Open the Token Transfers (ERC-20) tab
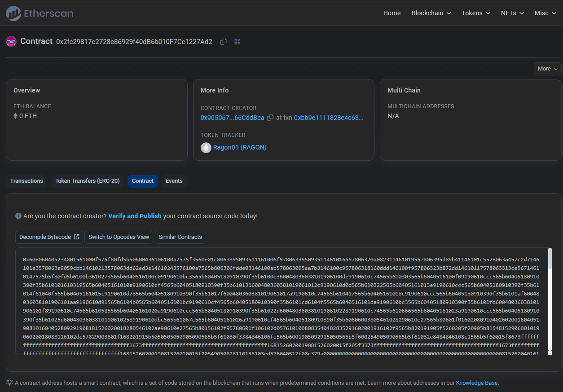The image size is (563, 392). coord(88,181)
